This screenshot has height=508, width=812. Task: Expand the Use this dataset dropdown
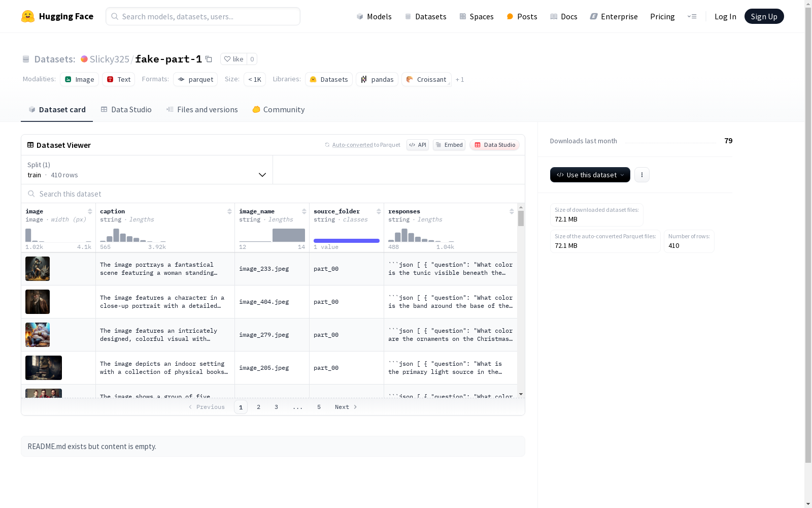click(590, 175)
